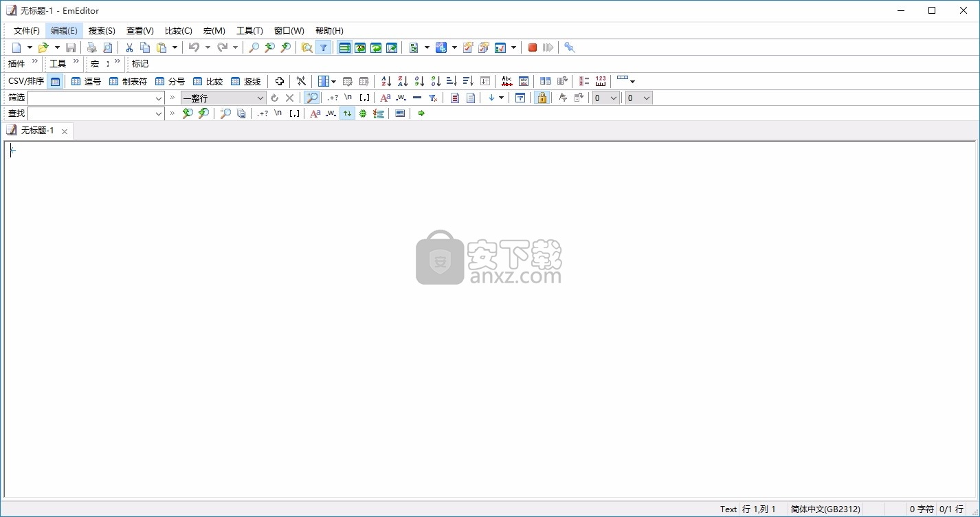
Task: Close the 无标题-1 tab
Action: tap(65, 131)
